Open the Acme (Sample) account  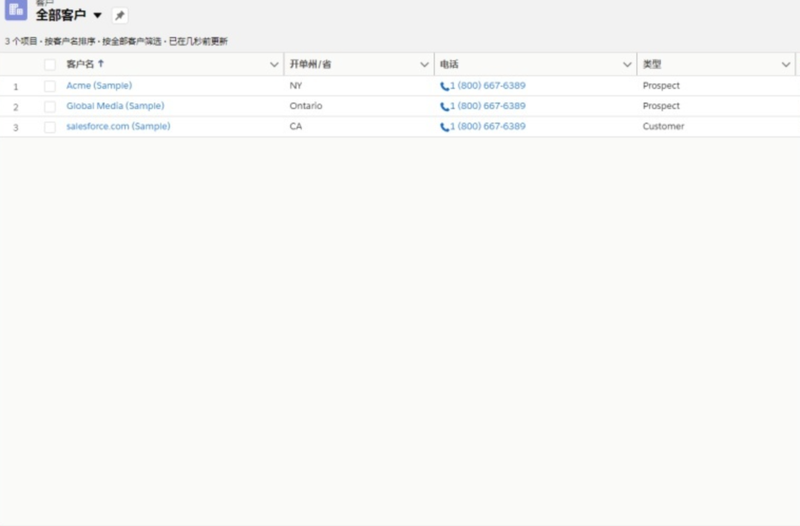(99, 85)
